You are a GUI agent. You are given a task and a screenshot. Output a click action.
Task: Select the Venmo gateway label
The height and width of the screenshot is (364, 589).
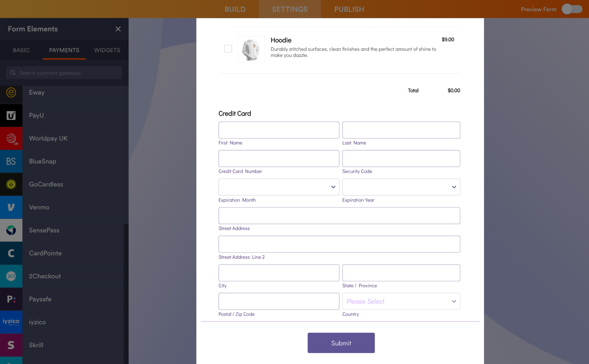pyautogui.click(x=39, y=207)
